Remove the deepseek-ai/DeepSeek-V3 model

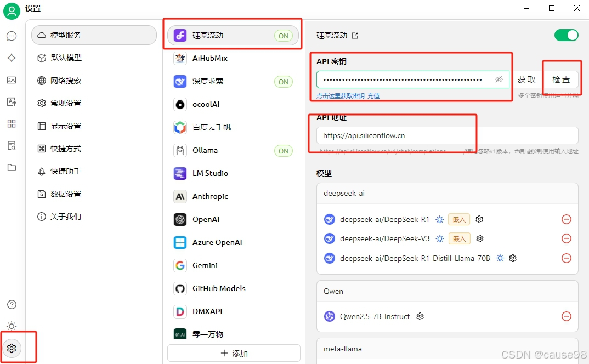[567, 238]
